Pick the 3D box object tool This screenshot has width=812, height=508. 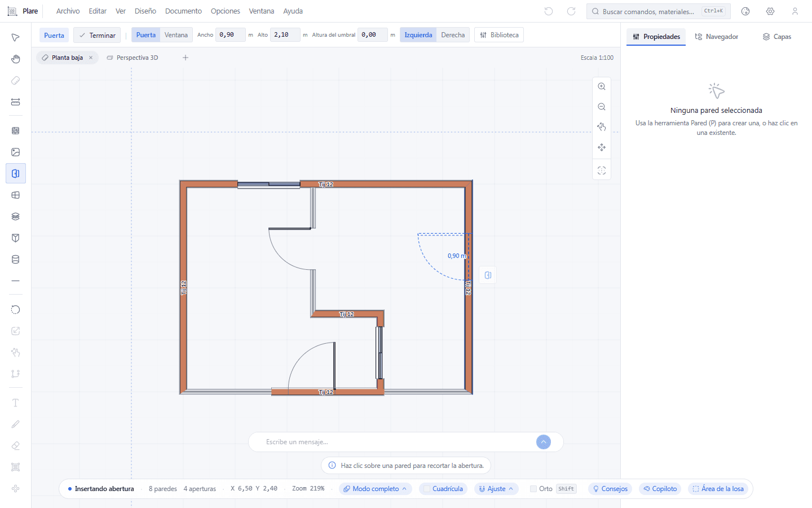point(16,238)
